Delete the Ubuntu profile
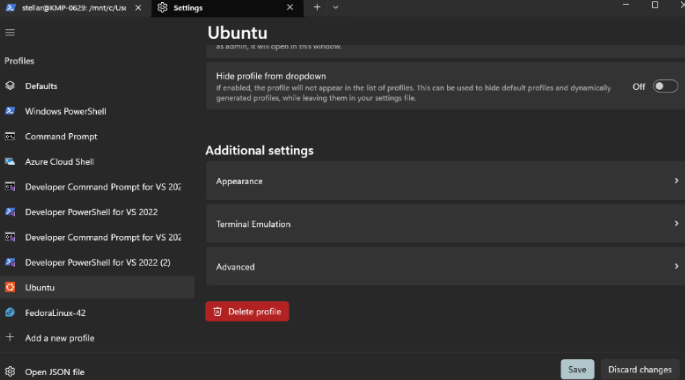The image size is (685, 380). [x=247, y=311]
